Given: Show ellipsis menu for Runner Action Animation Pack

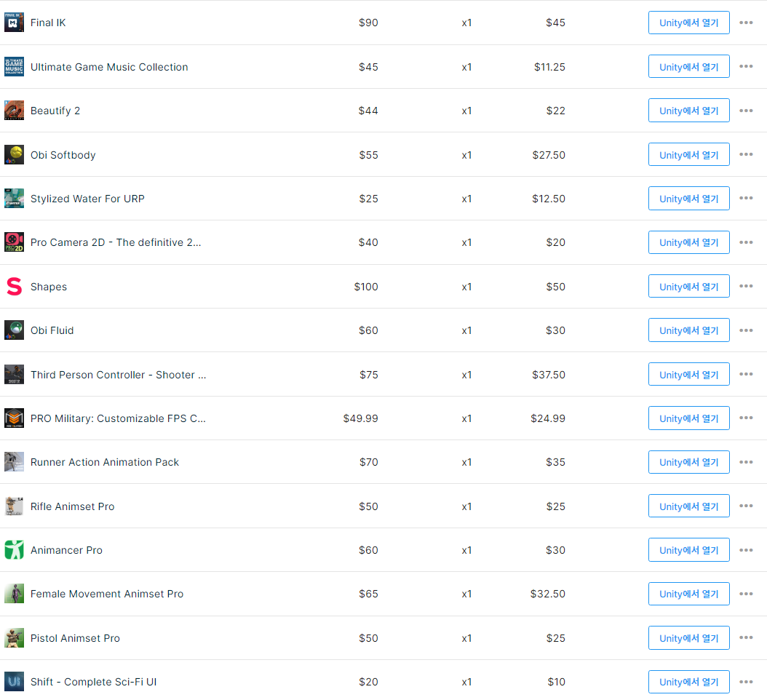Looking at the screenshot, I should pyautogui.click(x=746, y=462).
